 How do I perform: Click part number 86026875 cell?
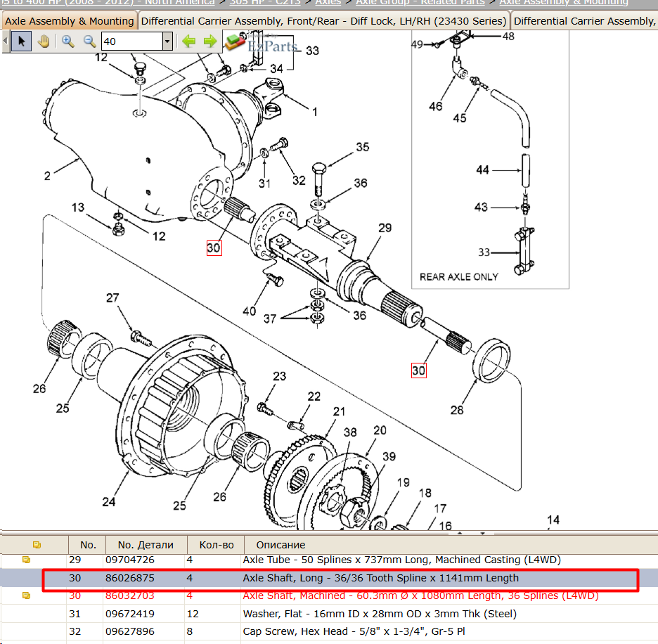click(x=129, y=578)
